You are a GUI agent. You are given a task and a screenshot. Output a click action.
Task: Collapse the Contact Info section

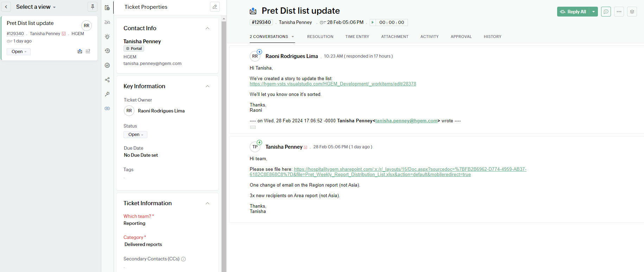tap(208, 28)
